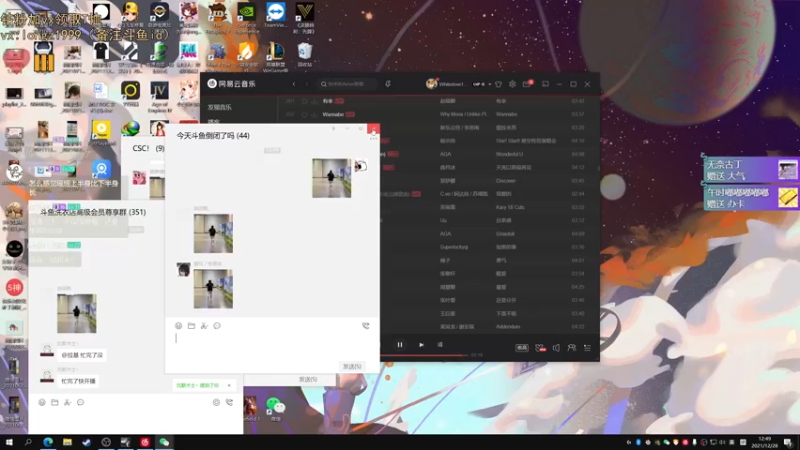Open the lyrics view with the 词 button
This screenshot has width=800, height=450.
click(440, 345)
